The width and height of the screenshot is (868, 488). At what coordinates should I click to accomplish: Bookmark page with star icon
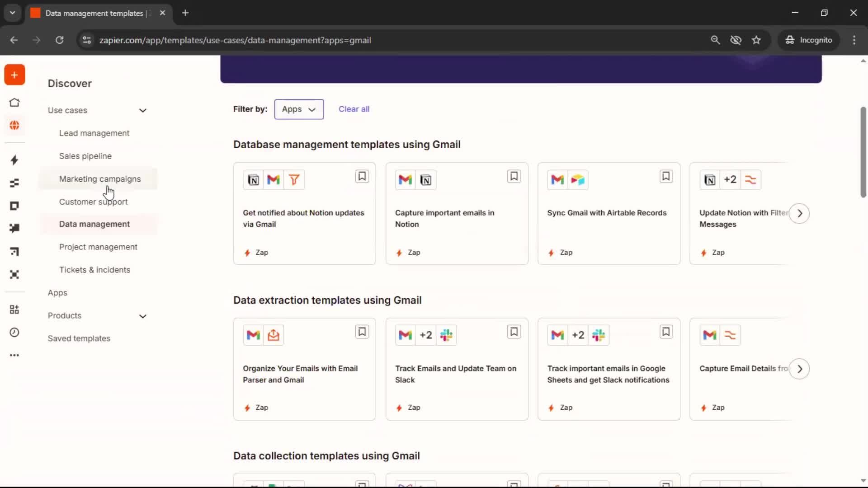coord(756,40)
